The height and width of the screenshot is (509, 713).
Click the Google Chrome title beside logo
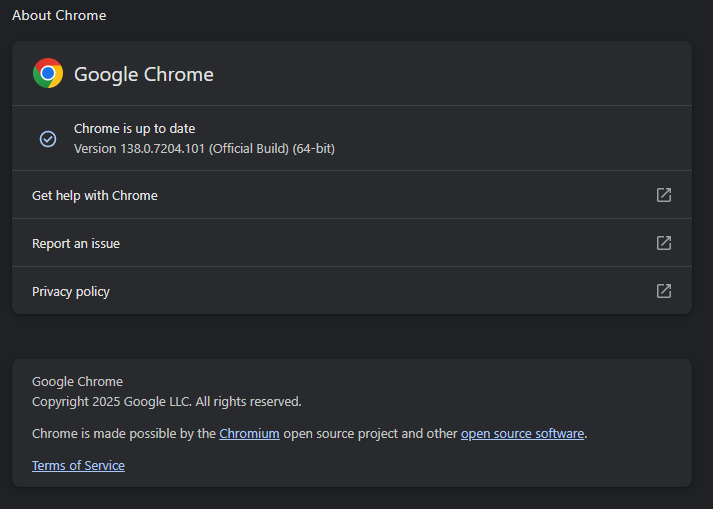click(144, 74)
